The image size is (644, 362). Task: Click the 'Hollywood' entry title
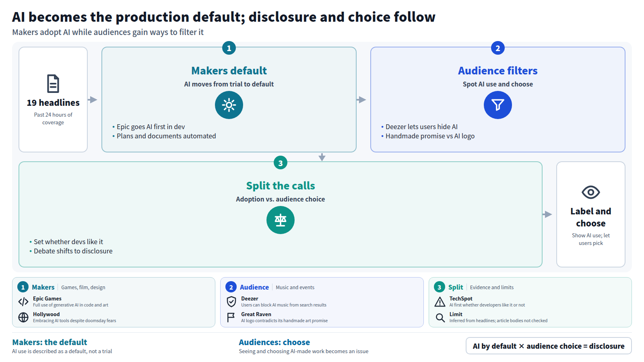(x=46, y=314)
